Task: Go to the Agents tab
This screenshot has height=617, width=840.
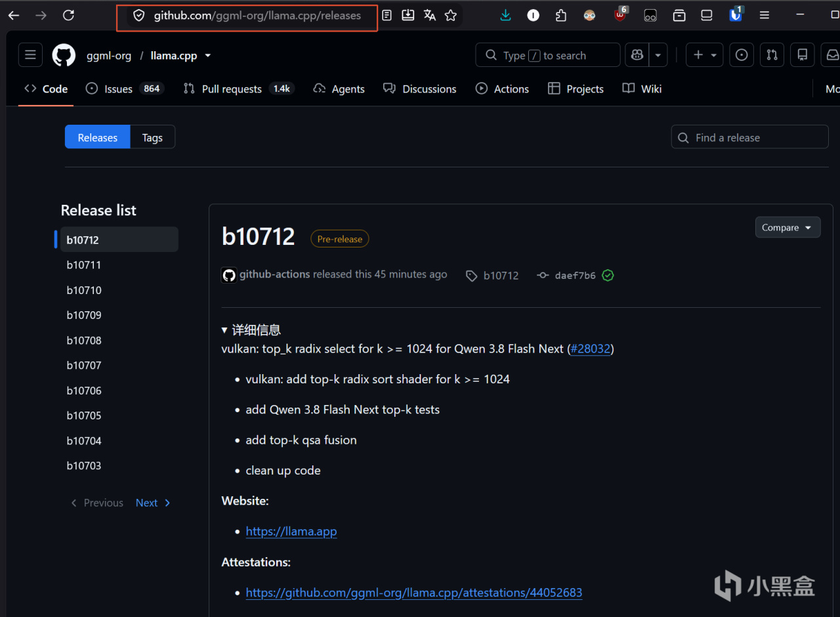Action: point(339,89)
